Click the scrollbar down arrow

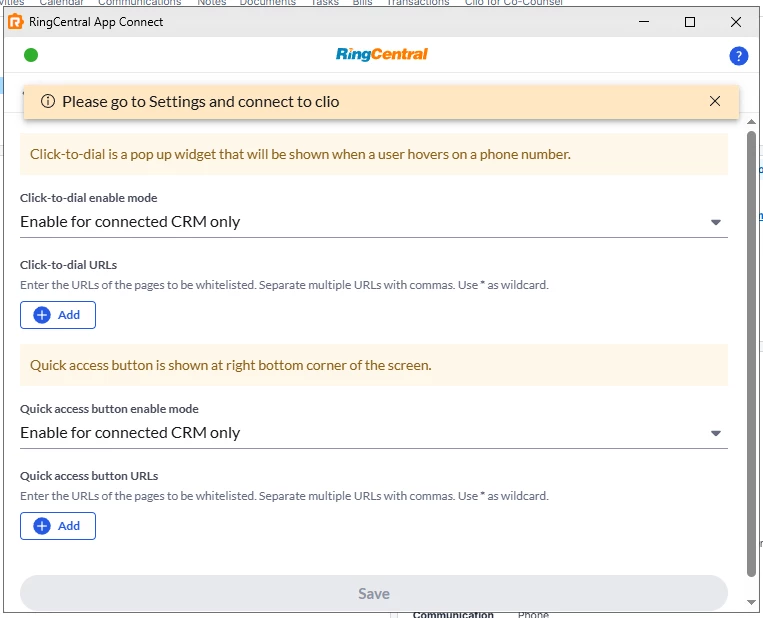pos(751,602)
